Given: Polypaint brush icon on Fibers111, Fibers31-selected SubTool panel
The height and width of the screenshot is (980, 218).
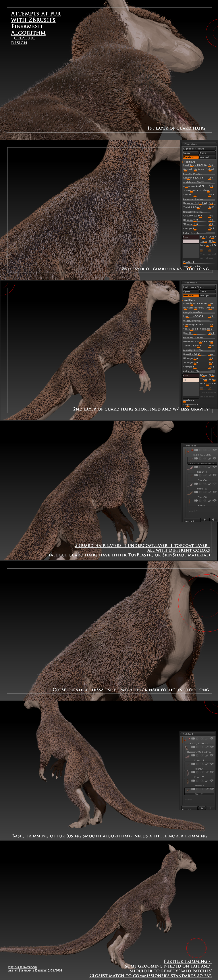Looking at the screenshot, I should pyautogui.click(x=207, y=756).
